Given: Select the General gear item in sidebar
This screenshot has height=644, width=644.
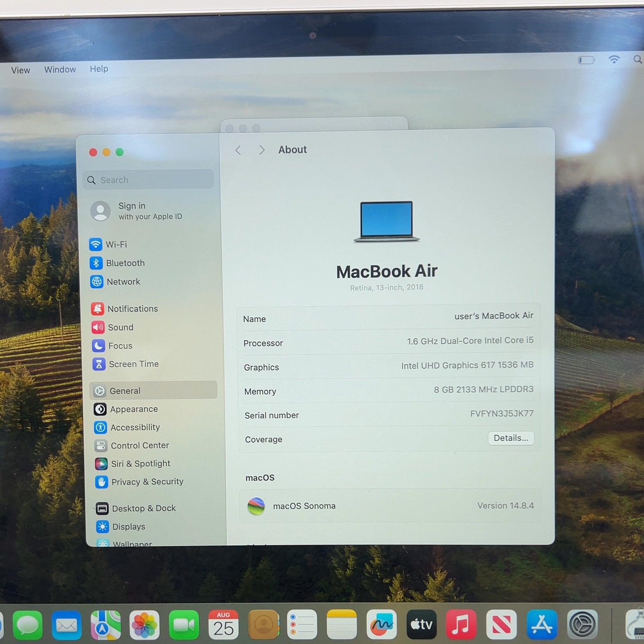Looking at the screenshot, I should [153, 390].
